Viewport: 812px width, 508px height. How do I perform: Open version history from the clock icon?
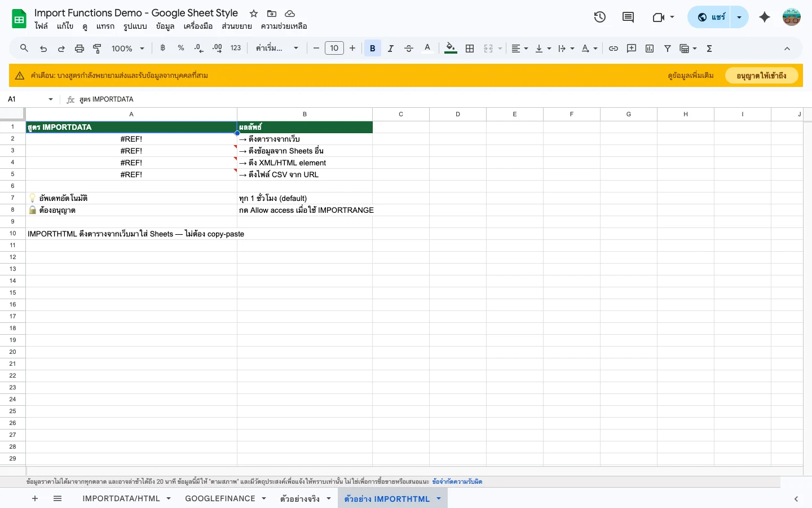click(x=600, y=17)
